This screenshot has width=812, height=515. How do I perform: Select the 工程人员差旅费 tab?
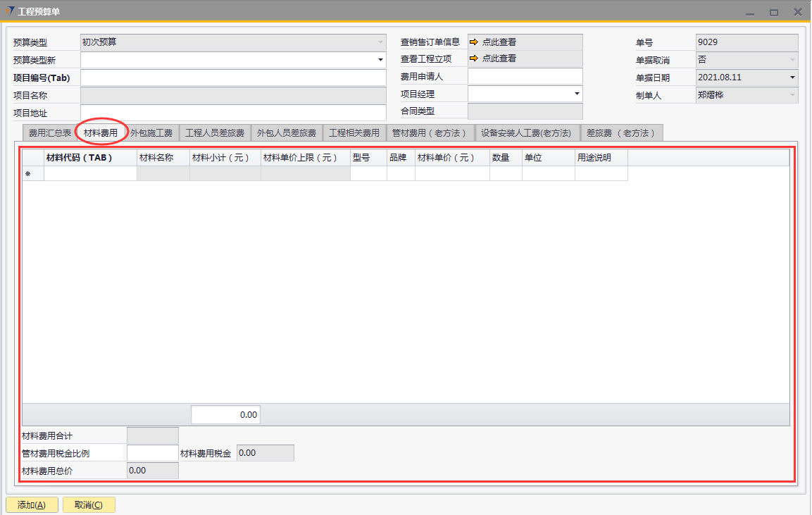click(215, 133)
